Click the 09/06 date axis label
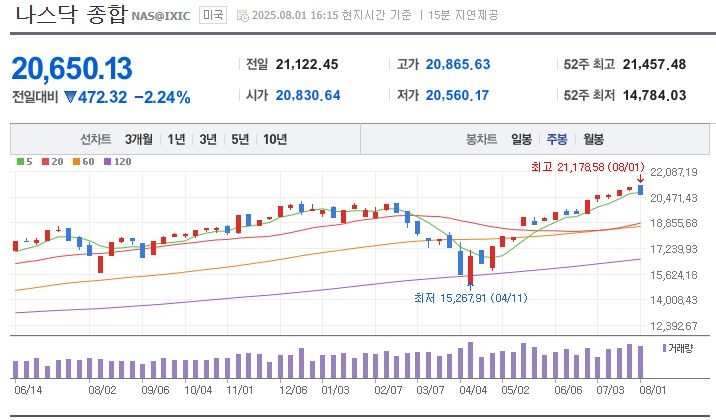The height and width of the screenshot is (420, 716). coord(155,390)
